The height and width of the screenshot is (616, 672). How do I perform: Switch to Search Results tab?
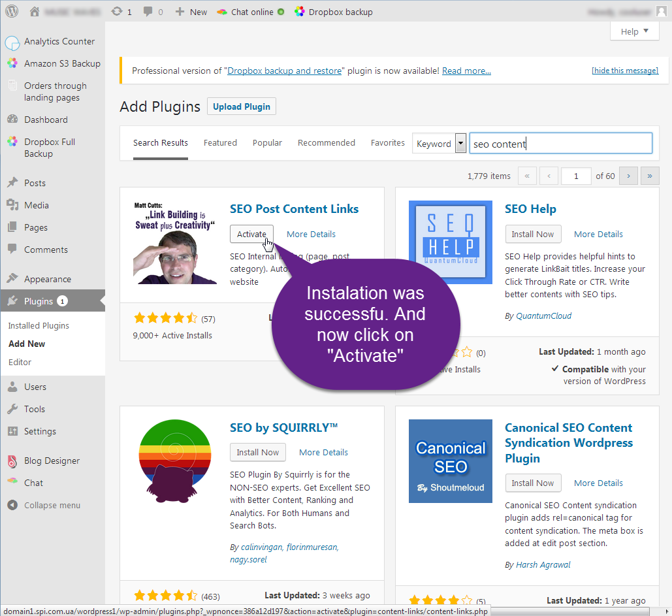pos(160,143)
